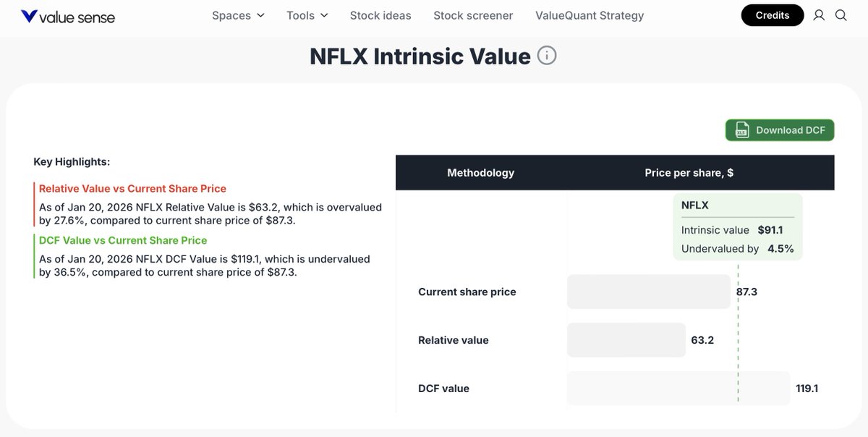Click the value sense brand name
The width and height of the screenshot is (868, 437).
(78, 17)
